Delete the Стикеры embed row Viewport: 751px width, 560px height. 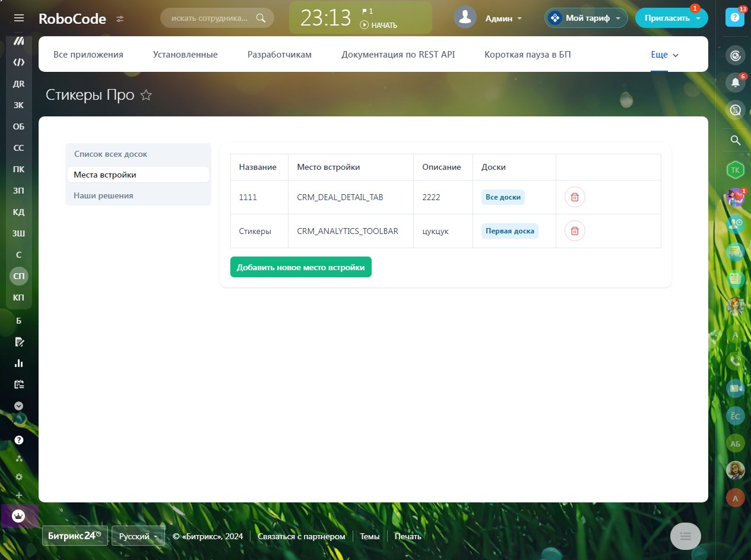coord(575,231)
